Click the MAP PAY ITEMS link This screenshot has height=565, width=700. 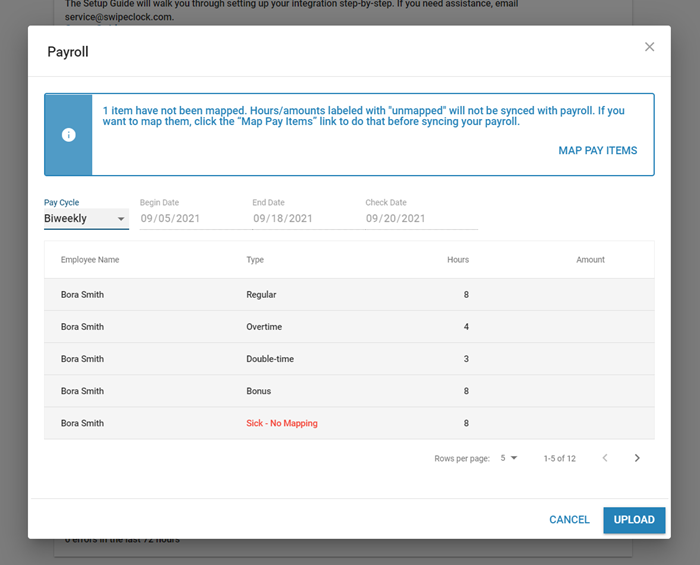pos(597,151)
